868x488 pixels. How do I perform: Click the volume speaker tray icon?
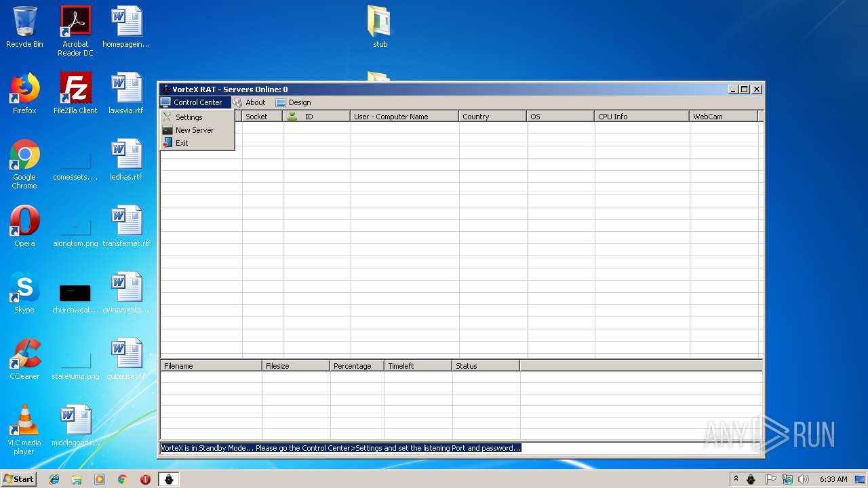(x=804, y=479)
